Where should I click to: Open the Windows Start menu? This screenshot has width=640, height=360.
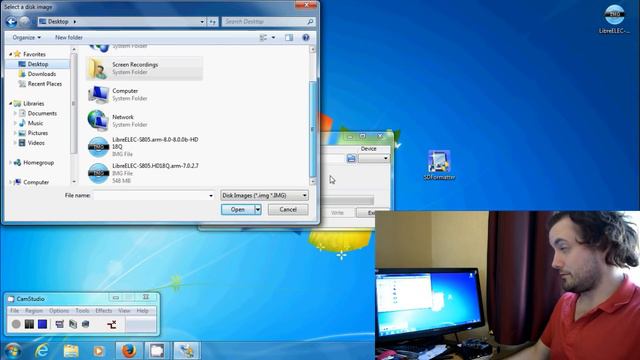[12, 351]
